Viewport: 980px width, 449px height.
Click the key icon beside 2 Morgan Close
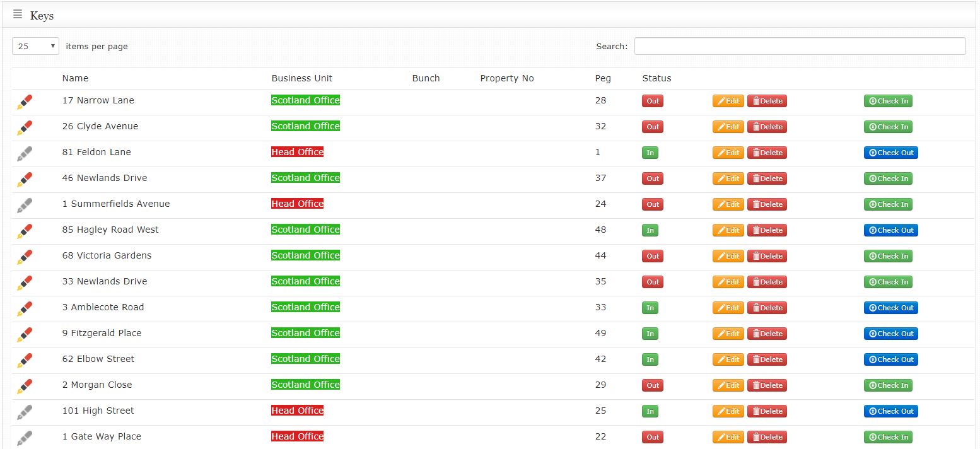coord(25,386)
